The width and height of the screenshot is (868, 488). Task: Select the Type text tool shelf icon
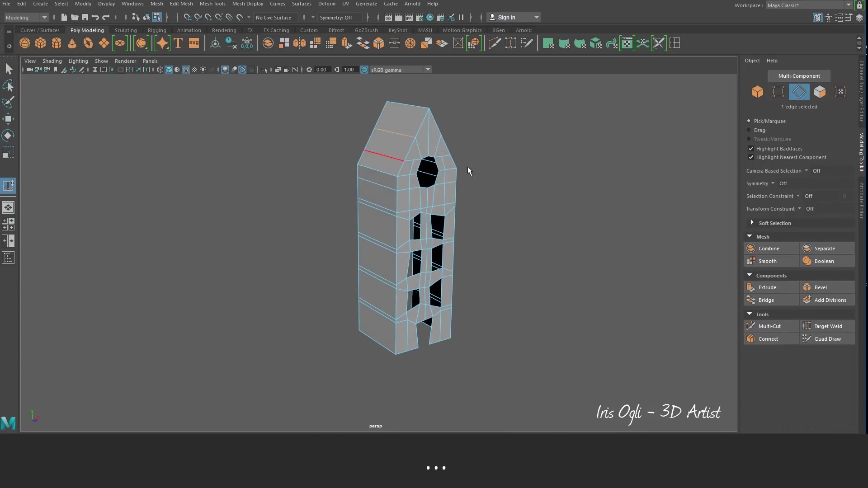[178, 43]
